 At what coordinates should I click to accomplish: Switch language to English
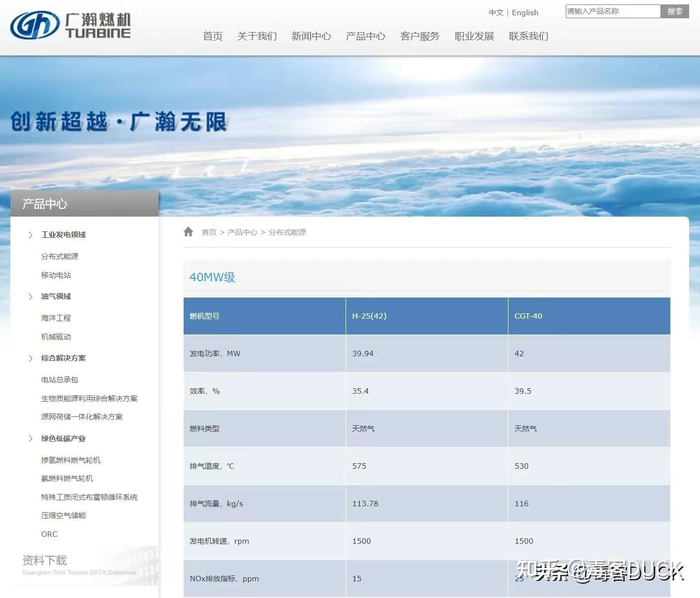[x=525, y=12]
